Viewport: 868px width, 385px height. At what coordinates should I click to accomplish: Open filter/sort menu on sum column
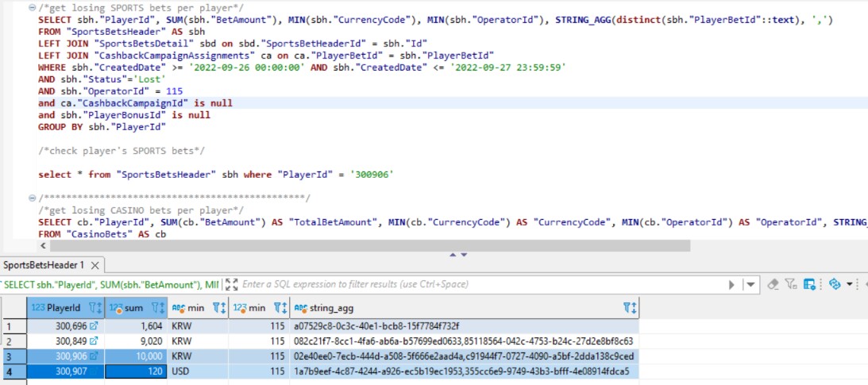(x=158, y=307)
